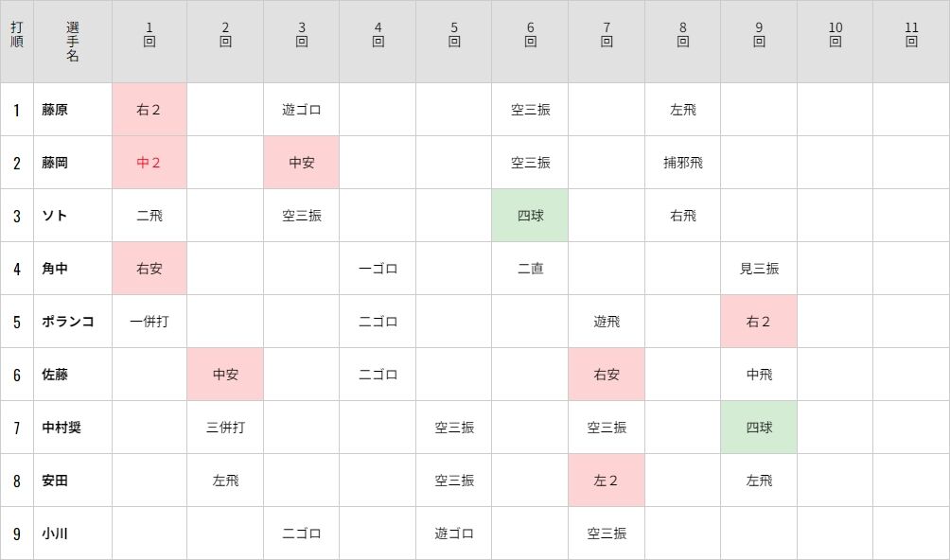
Task: Click the 中村奨 player name
Action: click(62, 428)
